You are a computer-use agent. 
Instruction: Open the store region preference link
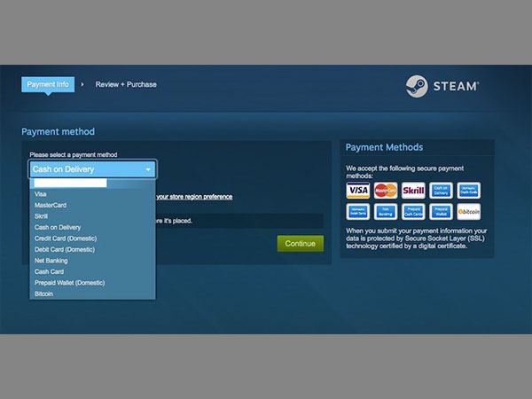(194, 197)
